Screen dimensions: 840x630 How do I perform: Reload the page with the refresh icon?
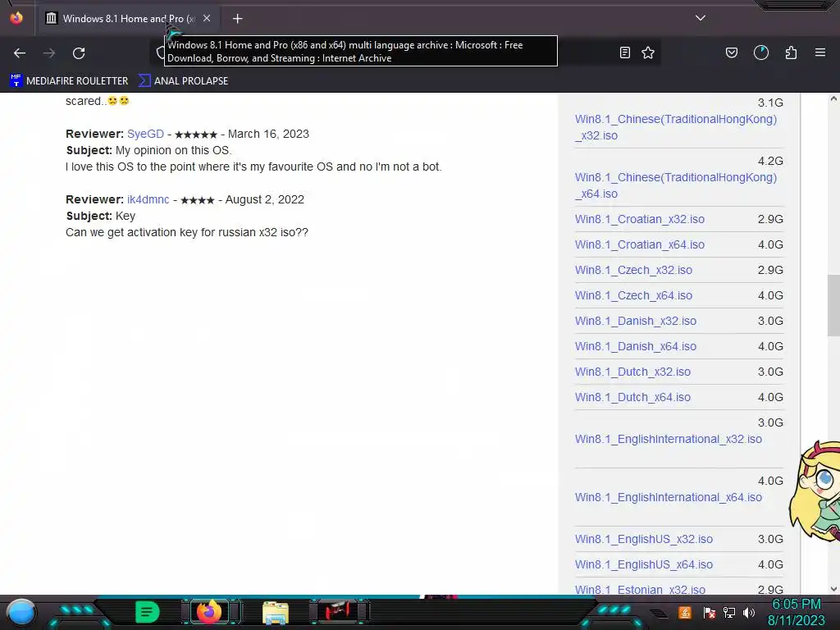pos(79,53)
